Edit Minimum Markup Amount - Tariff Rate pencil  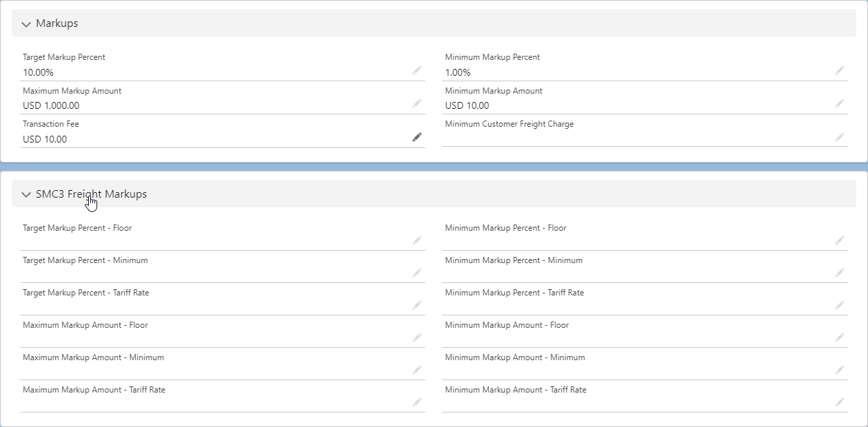840,402
